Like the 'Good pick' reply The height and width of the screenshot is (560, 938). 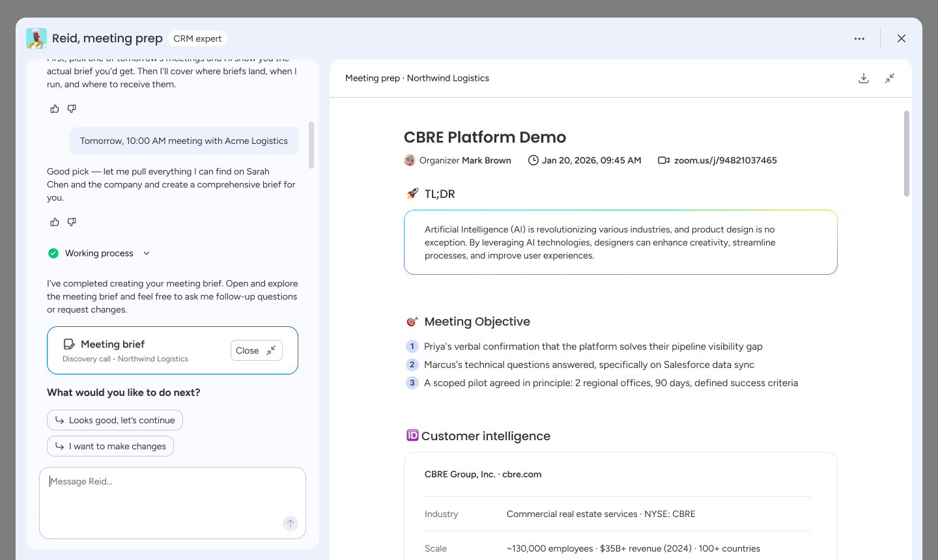click(x=55, y=222)
